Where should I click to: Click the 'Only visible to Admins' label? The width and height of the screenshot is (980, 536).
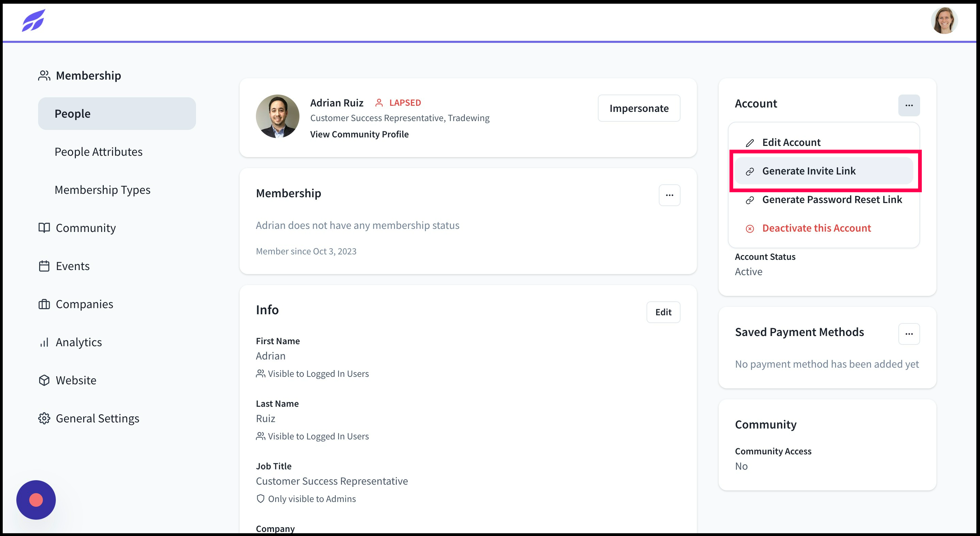tap(312, 499)
